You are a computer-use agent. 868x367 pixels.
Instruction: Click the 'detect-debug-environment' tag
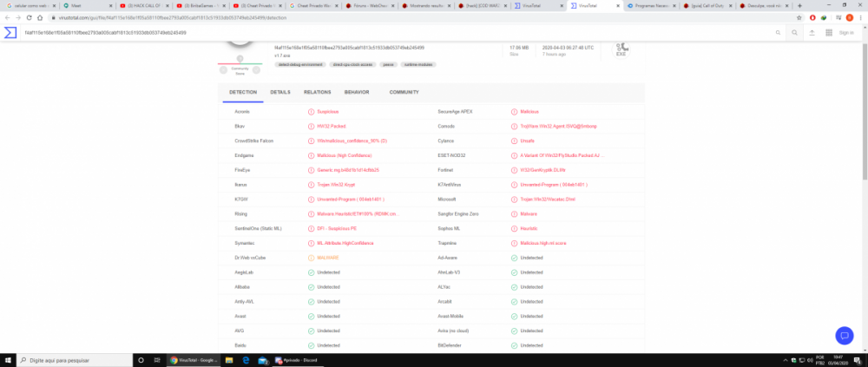coord(300,64)
